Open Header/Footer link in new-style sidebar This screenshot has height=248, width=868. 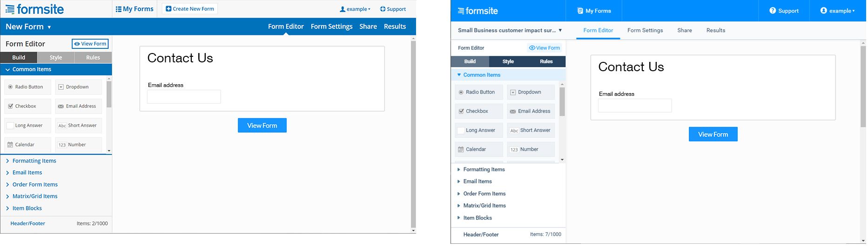coord(481,235)
